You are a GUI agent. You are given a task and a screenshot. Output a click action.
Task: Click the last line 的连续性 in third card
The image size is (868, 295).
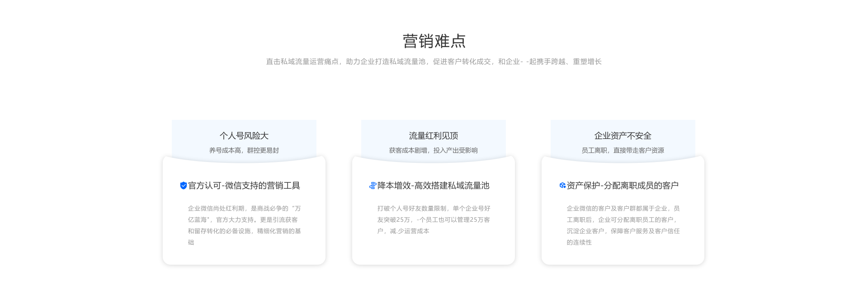click(x=579, y=243)
